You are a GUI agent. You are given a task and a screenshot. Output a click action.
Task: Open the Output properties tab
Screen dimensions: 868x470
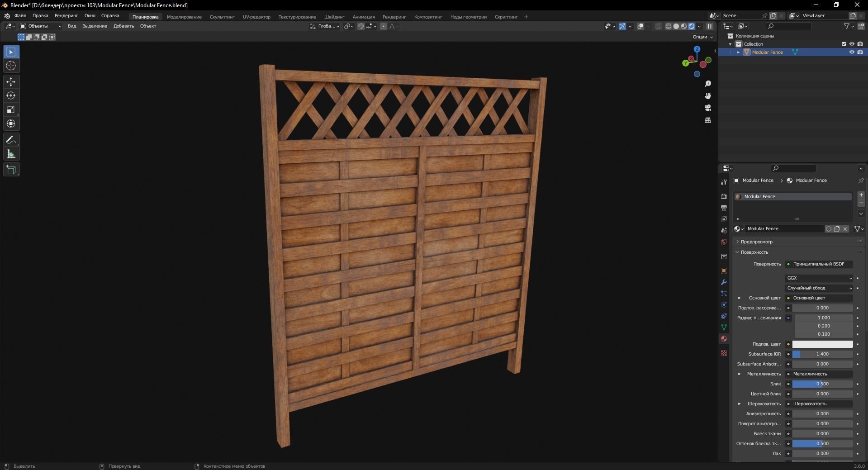coord(724,208)
